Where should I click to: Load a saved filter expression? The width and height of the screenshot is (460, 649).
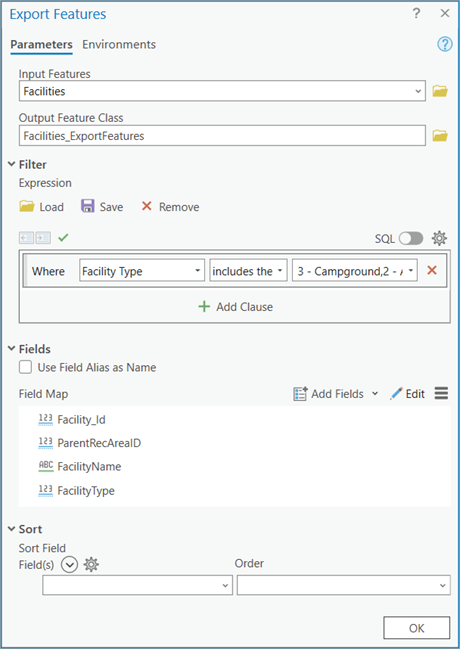pyautogui.click(x=41, y=207)
